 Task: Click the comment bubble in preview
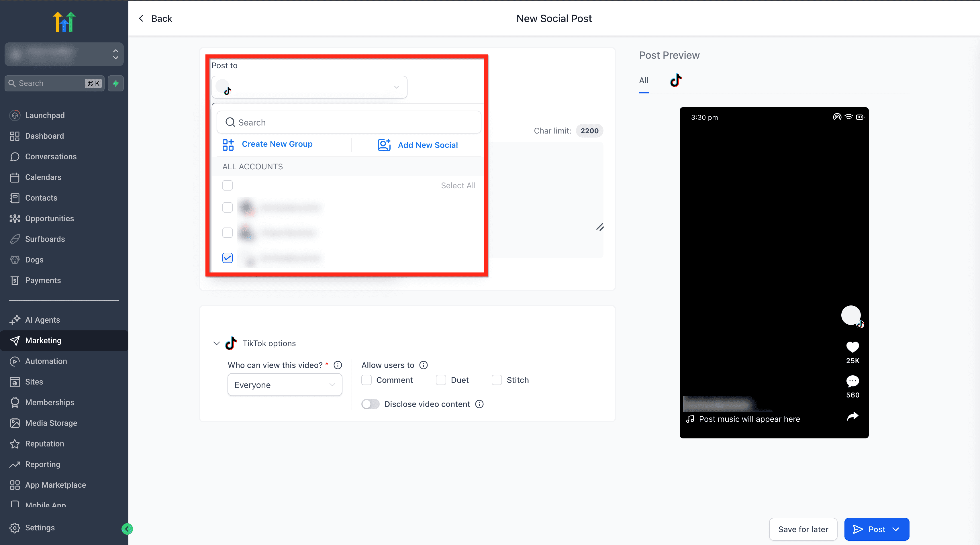pos(852,381)
